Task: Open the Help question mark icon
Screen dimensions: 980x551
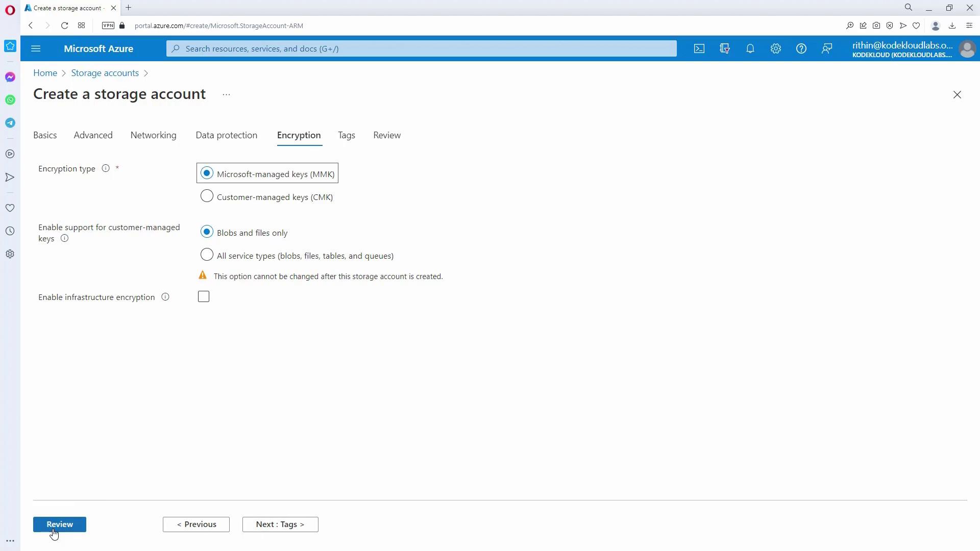Action: pos(801,48)
